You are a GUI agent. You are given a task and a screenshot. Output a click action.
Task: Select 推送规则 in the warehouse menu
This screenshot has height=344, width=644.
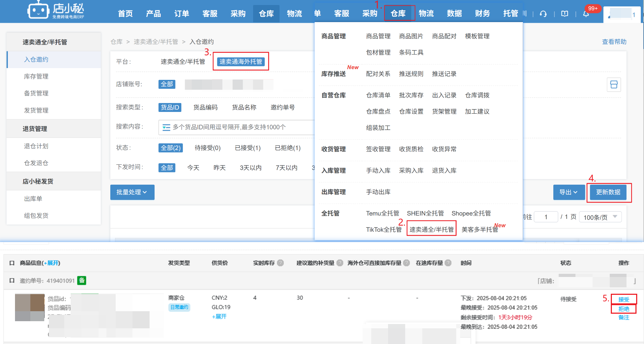coord(411,74)
